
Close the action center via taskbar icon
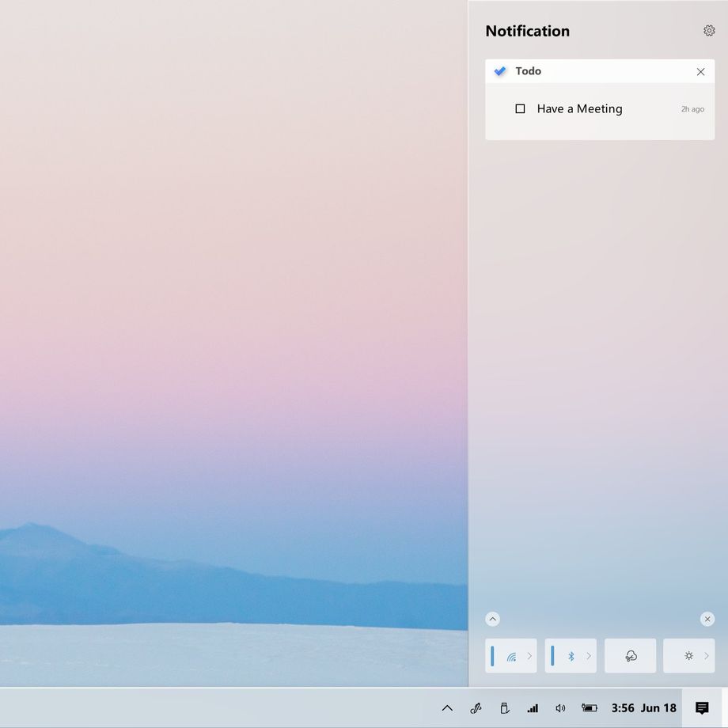click(702, 708)
